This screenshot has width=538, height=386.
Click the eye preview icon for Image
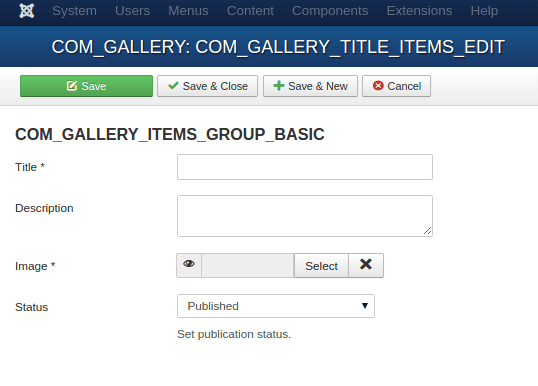(189, 265)
